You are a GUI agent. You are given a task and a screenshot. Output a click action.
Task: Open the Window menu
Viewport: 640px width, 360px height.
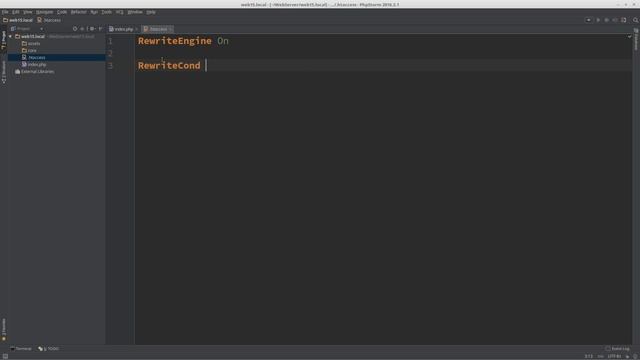tap(135, 12)
